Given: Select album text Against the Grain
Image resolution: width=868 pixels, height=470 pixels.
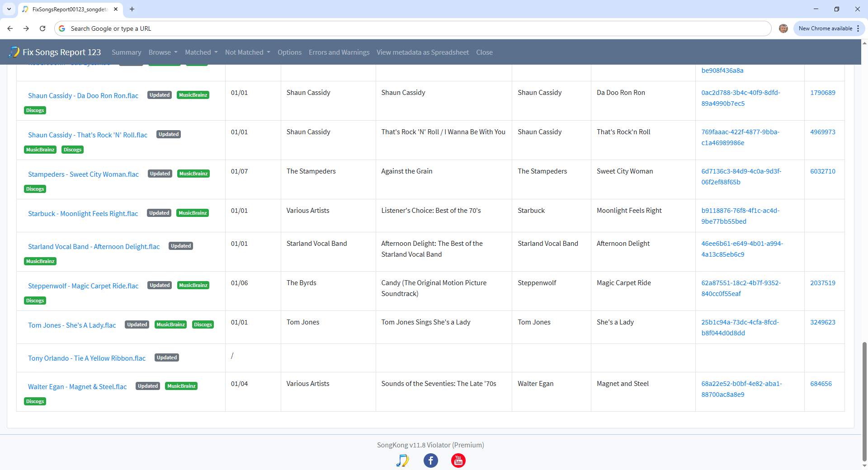Looking at the screenshot, I should pos(406,171).
